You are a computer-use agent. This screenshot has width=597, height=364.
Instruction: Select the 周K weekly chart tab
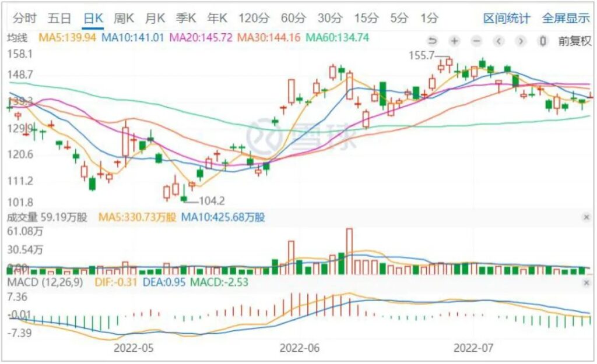pyautogui.click(x=124, y=18)
